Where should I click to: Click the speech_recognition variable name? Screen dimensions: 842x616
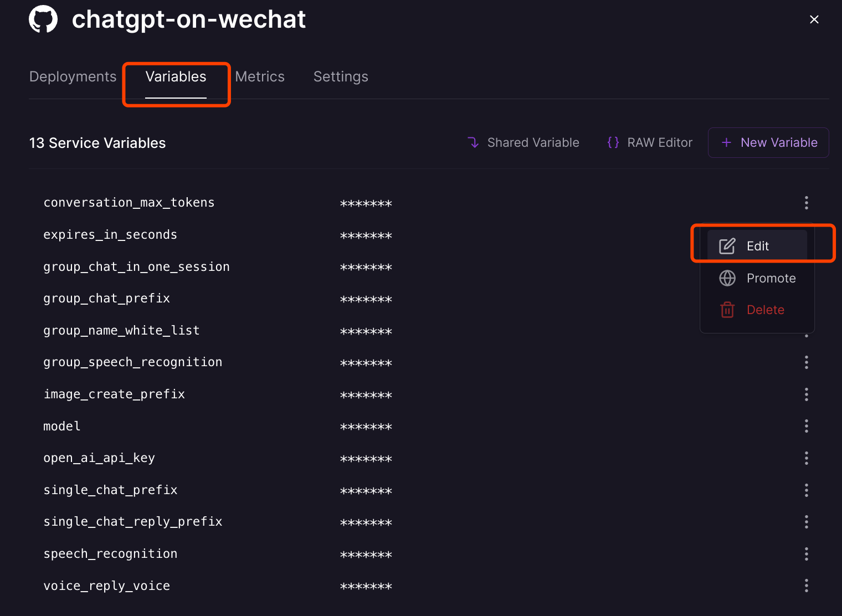click(110, 554)
